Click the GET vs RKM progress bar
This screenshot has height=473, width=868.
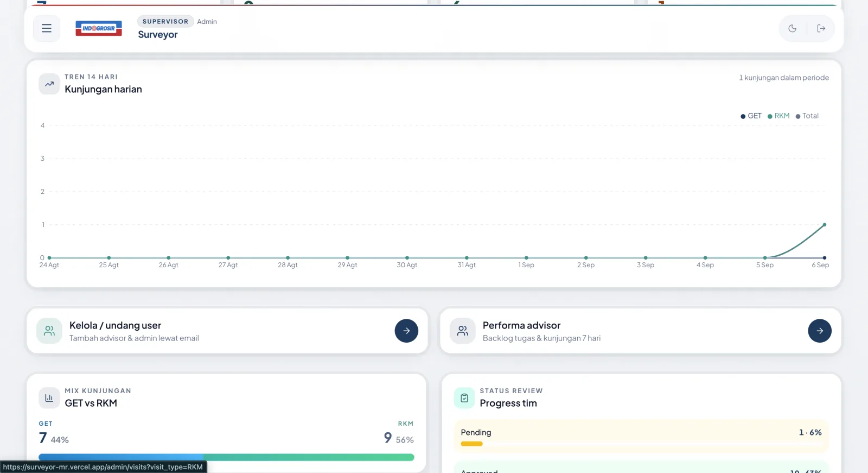pyautogui.click(x=226, y=457)
